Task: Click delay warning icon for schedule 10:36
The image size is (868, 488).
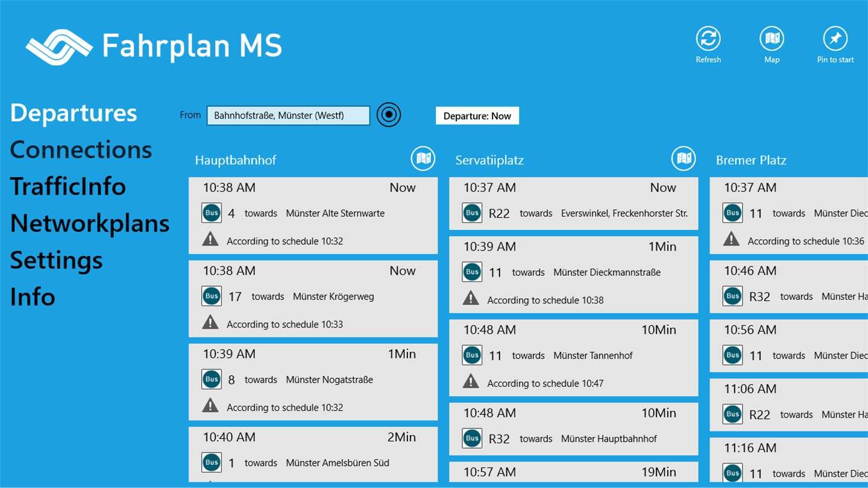Action: pyautogui.click(x=731, y=239)
